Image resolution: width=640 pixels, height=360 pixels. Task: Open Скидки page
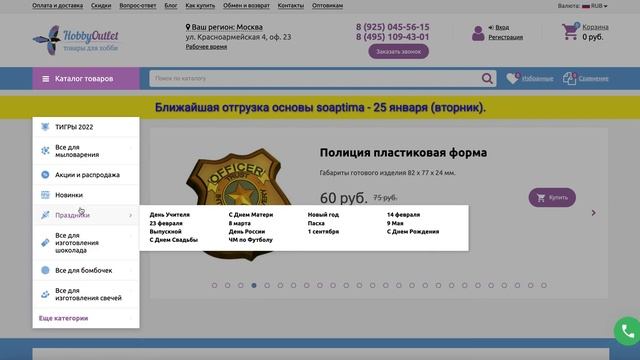click(101, 6)
